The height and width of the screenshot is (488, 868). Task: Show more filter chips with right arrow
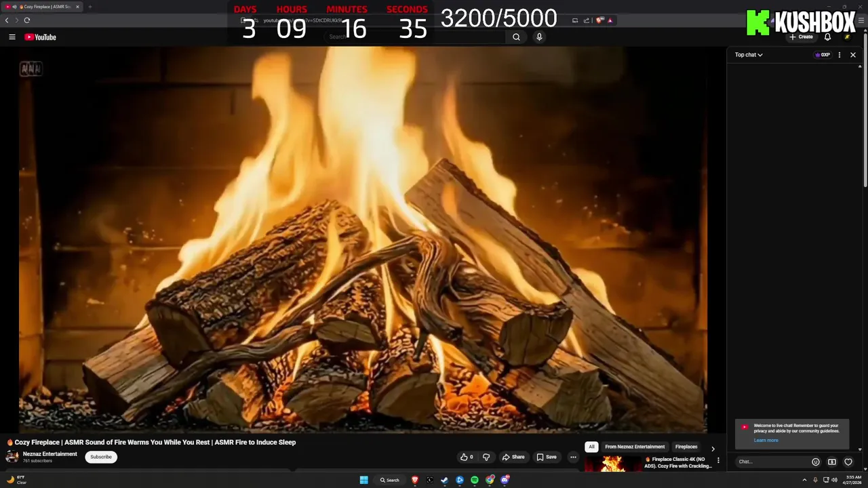click(712, 448)
